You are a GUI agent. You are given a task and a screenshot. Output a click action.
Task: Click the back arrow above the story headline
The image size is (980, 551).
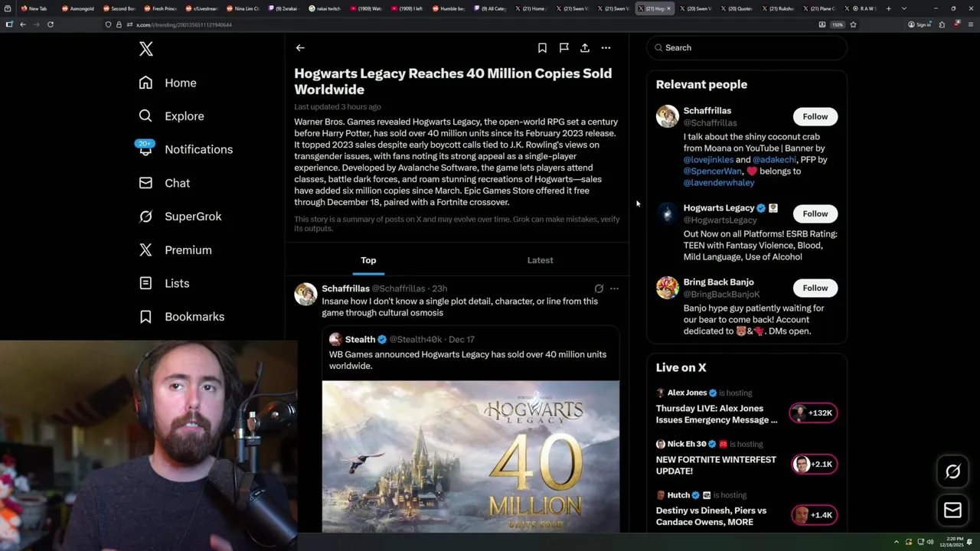300,47
